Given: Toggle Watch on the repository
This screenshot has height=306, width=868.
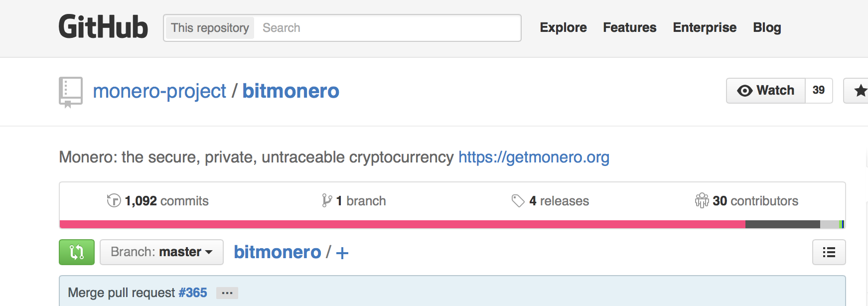Looking at the screenshot, I should click(x=766, y=91).
